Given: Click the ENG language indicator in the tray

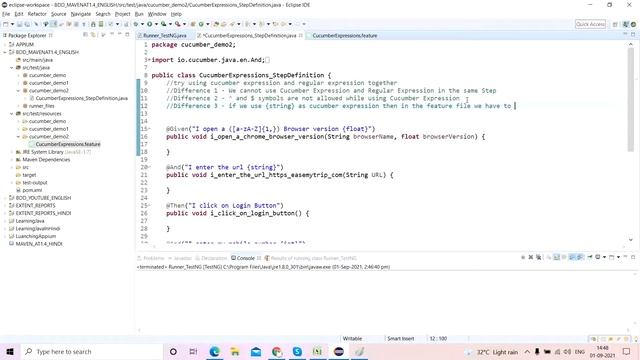Looking at the screenshot, I should point(580,352).
